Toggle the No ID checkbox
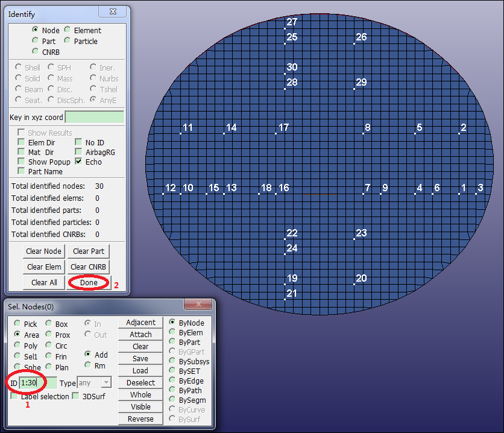 (79, 142)
